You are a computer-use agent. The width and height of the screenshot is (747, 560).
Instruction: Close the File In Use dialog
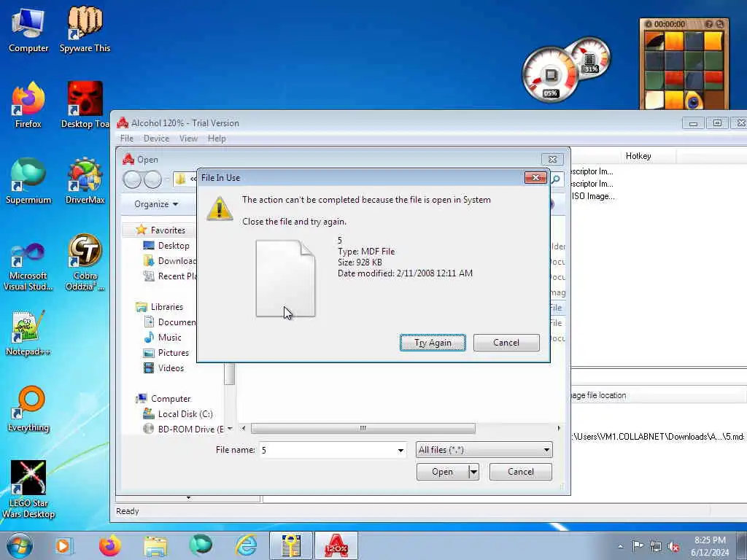[x=535, y=178]
